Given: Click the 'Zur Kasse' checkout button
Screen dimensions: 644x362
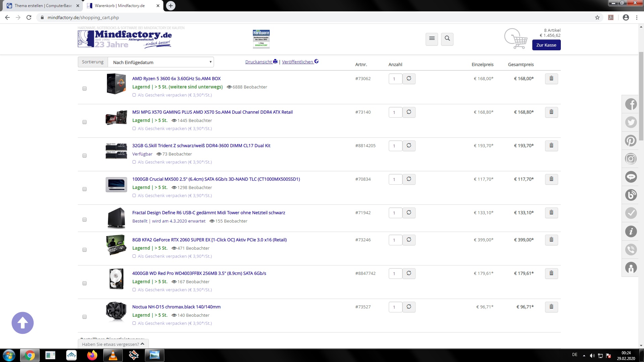Looking at the screenshot, I should [x=546, y=45].
